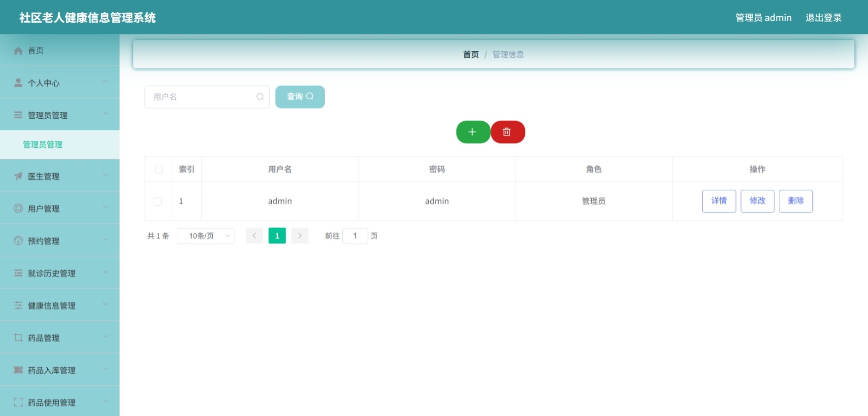The width and height of the screenshot is (868, 416).
Task: Click the 用户名 column header
Action: (280, 169)
